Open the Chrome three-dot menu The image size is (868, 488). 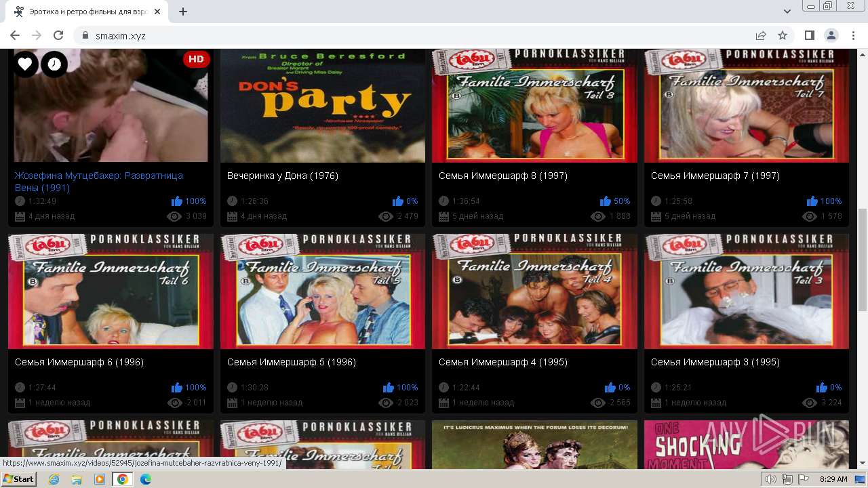[852, 35]
